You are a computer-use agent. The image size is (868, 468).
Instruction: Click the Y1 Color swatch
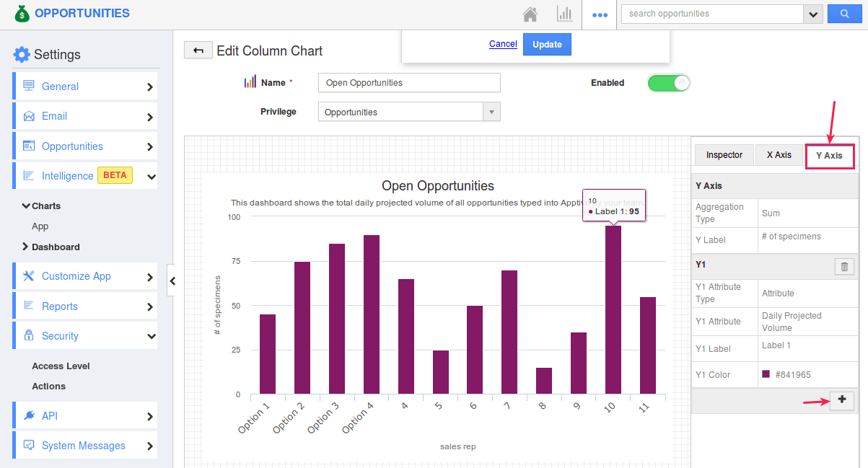[766, 374]
